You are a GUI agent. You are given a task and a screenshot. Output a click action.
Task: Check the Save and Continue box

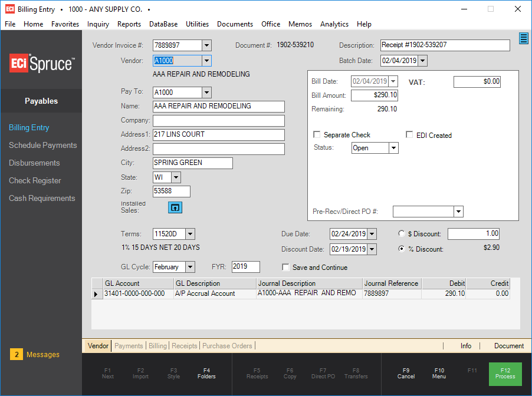point(286,268)
